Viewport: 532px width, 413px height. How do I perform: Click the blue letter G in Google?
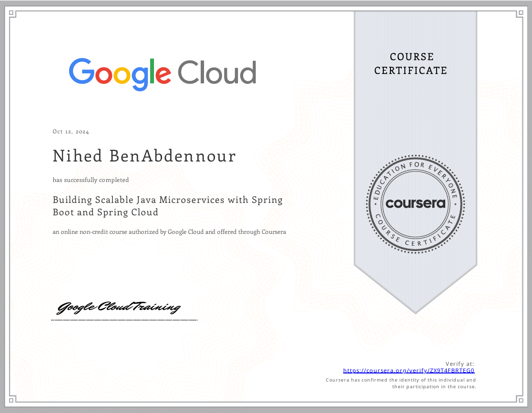point(81,71)
